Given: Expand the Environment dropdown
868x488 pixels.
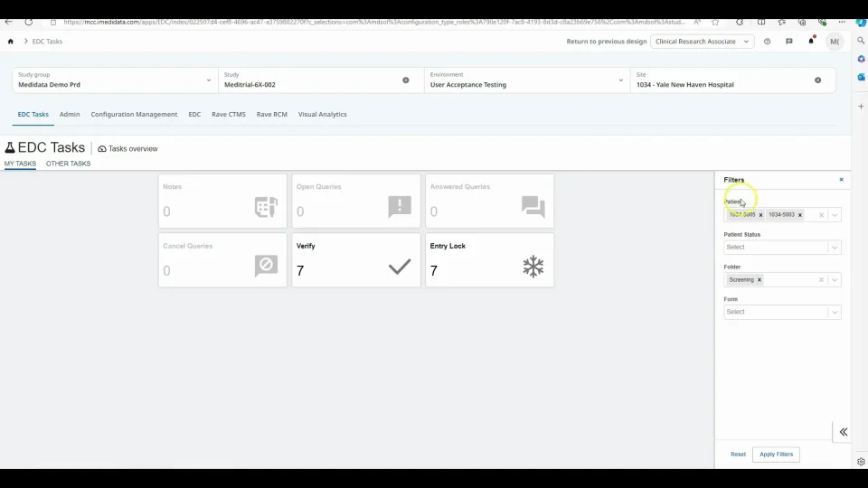Looking at the screenshot, I should point(620,80).
